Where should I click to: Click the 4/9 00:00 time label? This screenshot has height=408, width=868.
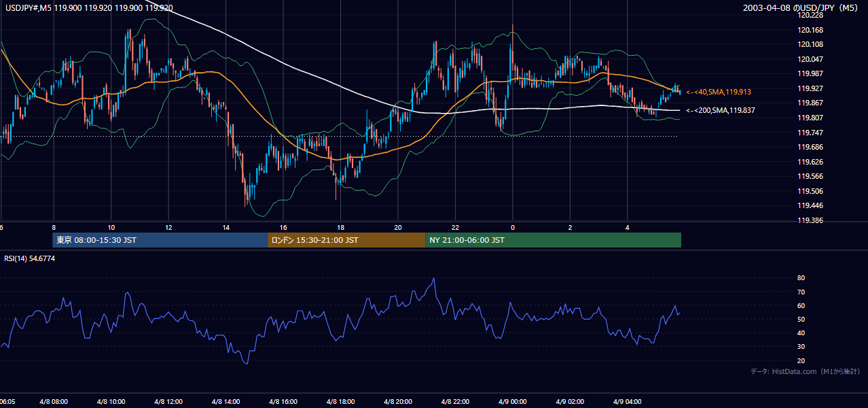click(513, 402)
